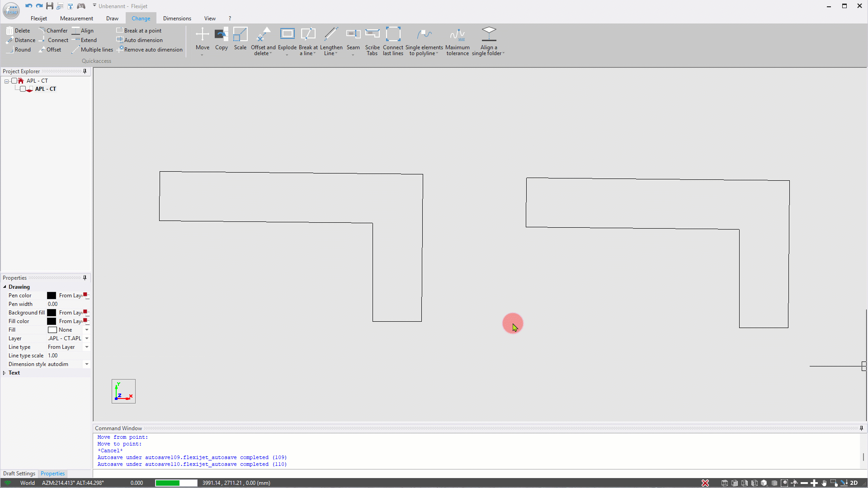Open the Draw ribbon tab
This screenshot has width=868, height=488.
(112, 19)
